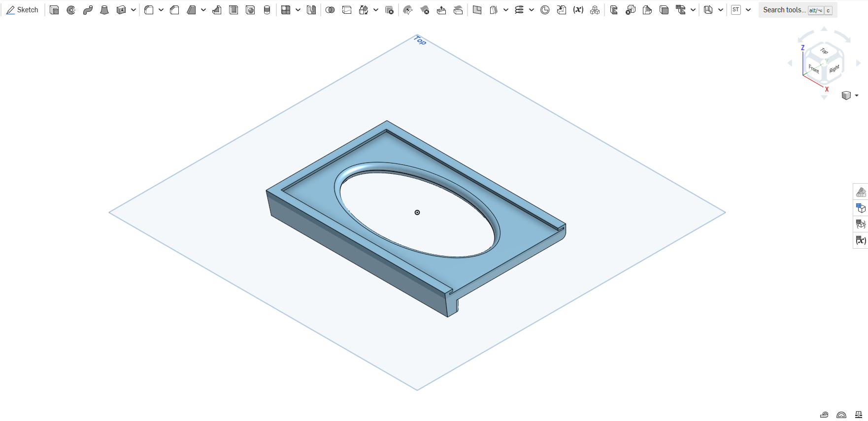Viewport: 868px width, 421px height.
Task: Start a new Sketch
Action: pos(22,10)
